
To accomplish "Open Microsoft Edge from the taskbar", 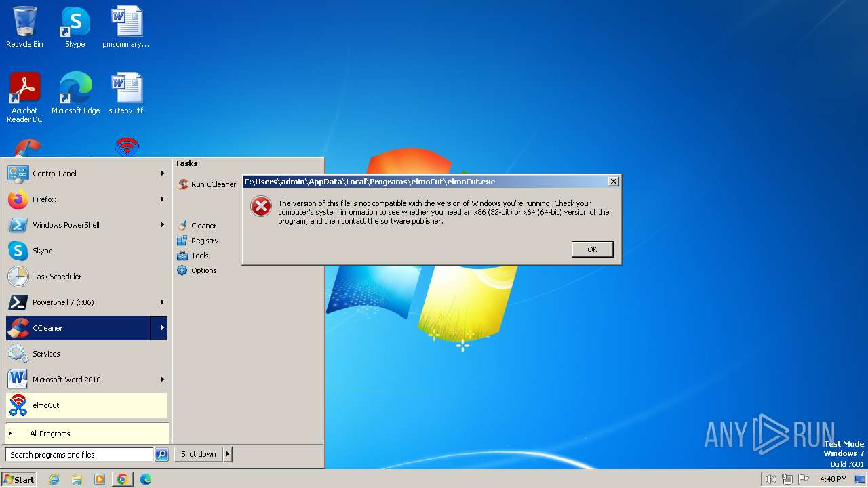I will pos(146,479).
